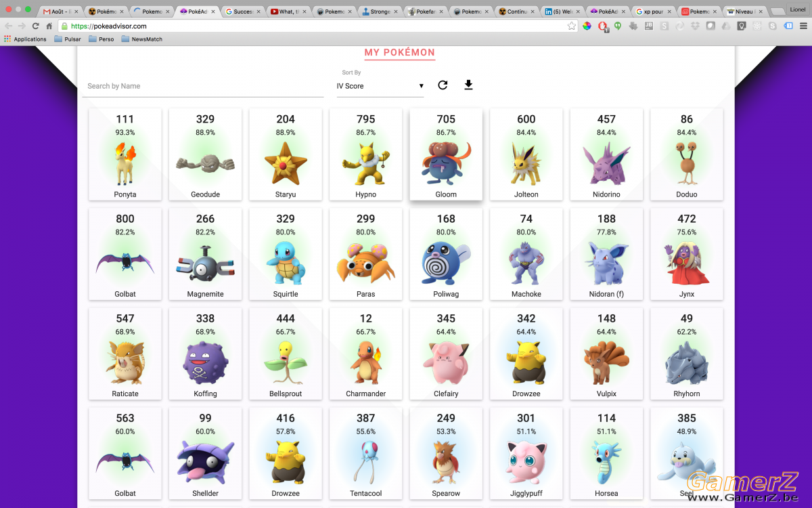Select the Nidorino card
The height and width of the screenshot is (508, 812).
click(x=606, y=154)
